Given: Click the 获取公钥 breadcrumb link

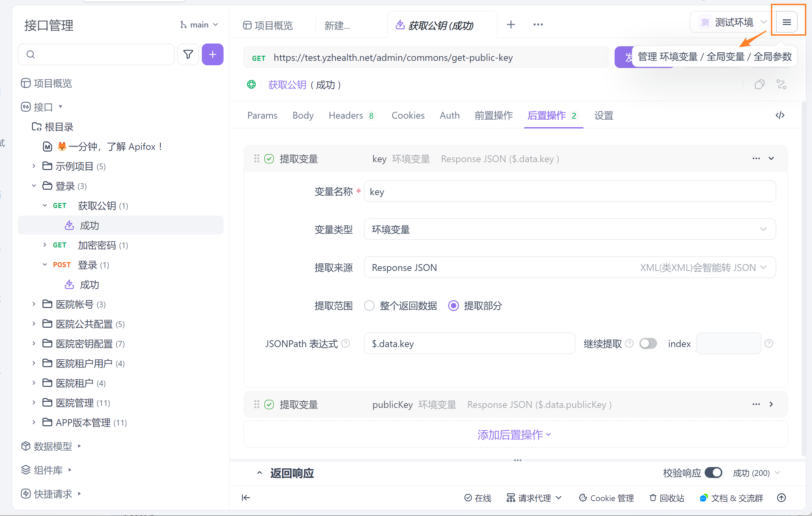Looking at the screenshot, I should tap(287, 85).
